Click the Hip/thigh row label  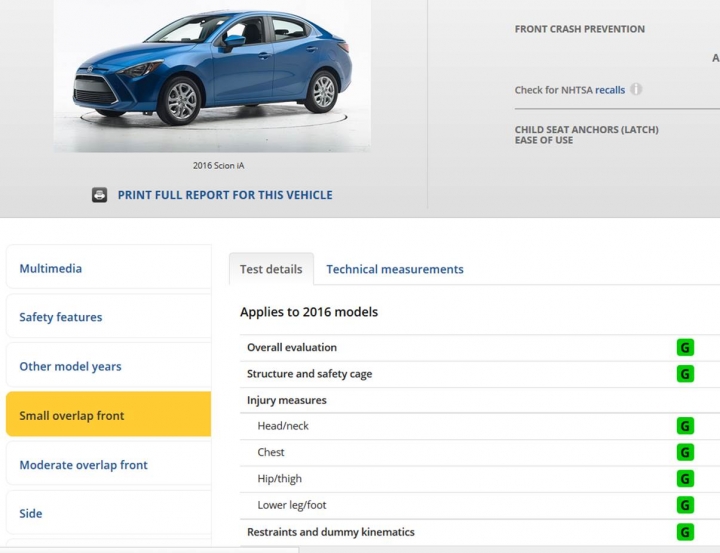(280, 479)
